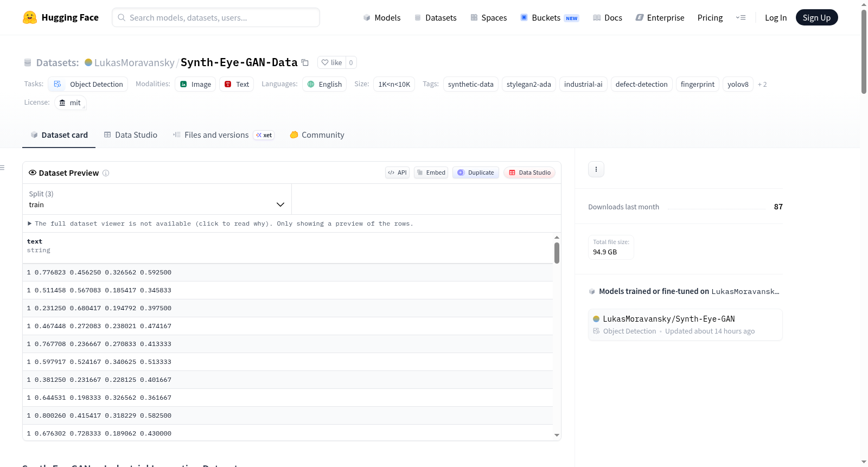The image size is (868, 467).
Task: Expand the extra navigation menu icon
Action: (741, 18)
